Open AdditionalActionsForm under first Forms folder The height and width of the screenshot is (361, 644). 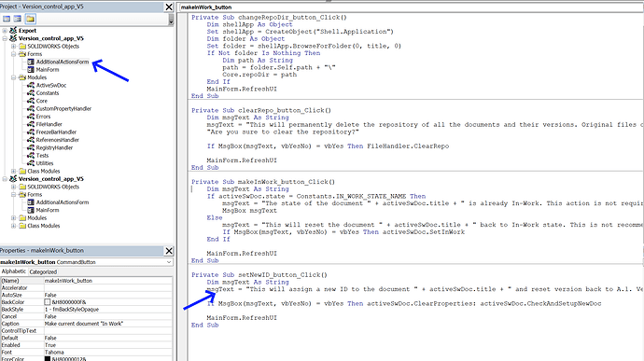(x=63, y=62)
